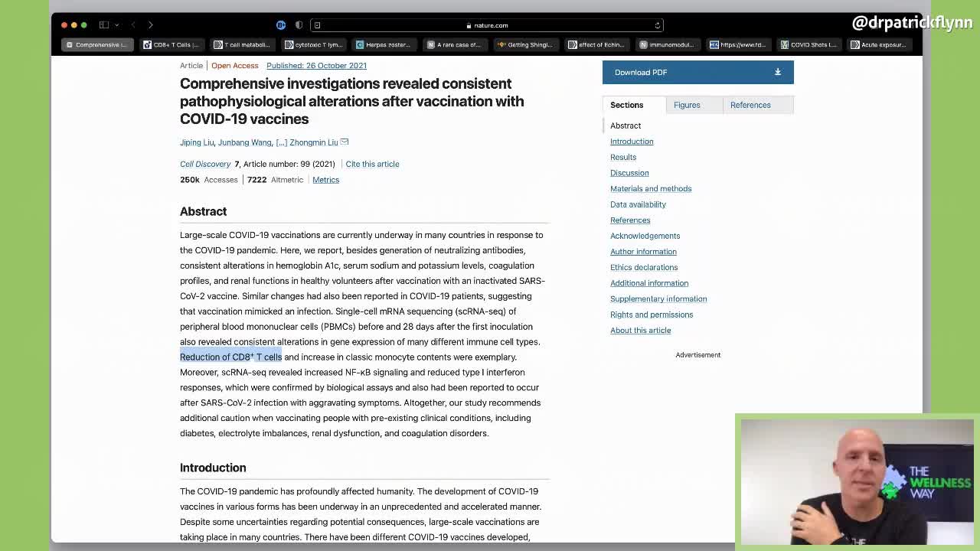
Task: Open Materials and methods section link
Action: point(651,188)
